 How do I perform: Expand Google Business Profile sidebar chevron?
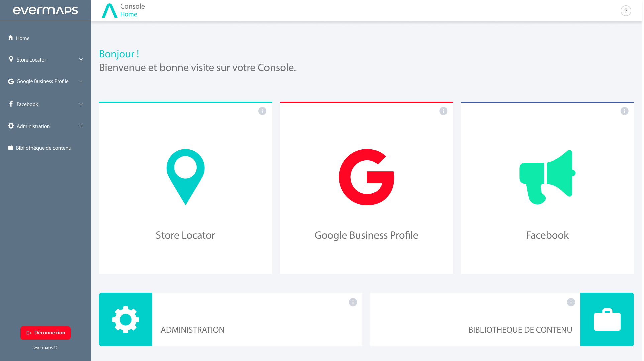(81, 81)
